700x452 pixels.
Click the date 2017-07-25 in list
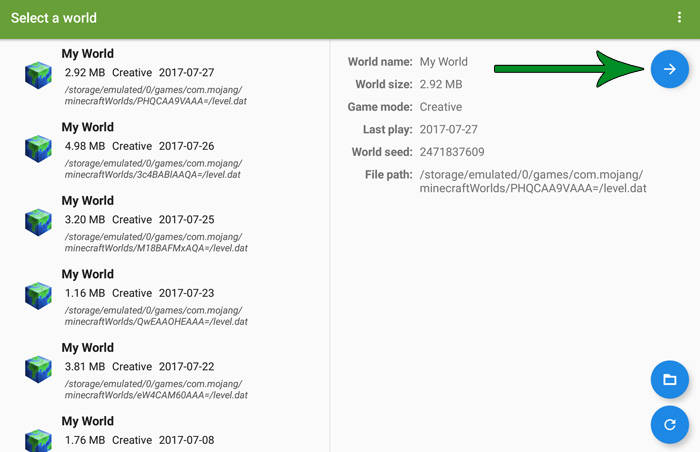(187, 219)
